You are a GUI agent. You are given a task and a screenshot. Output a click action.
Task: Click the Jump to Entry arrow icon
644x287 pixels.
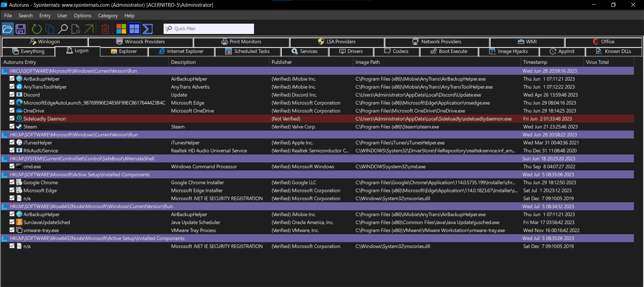tap(89, 29)
